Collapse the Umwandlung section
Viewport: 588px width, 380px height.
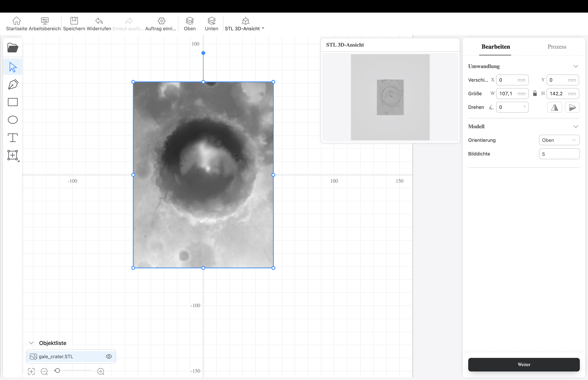point(575,66)
